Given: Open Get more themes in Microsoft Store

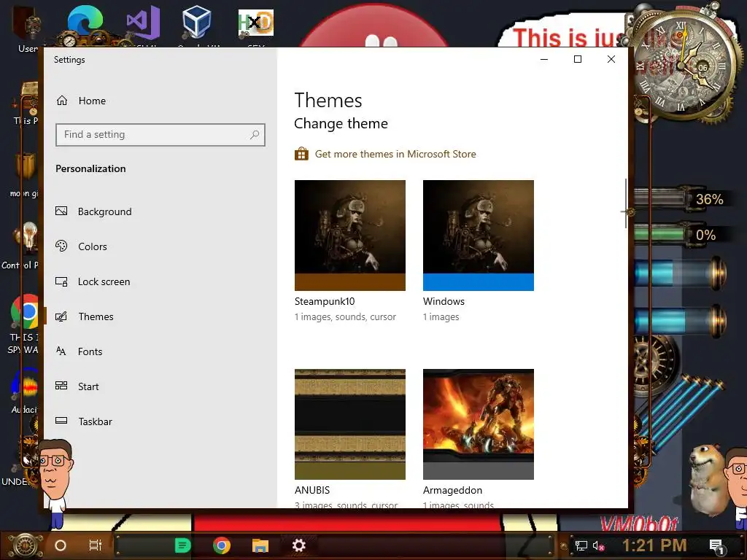Looking at the screenshot, I should [395, 155].
